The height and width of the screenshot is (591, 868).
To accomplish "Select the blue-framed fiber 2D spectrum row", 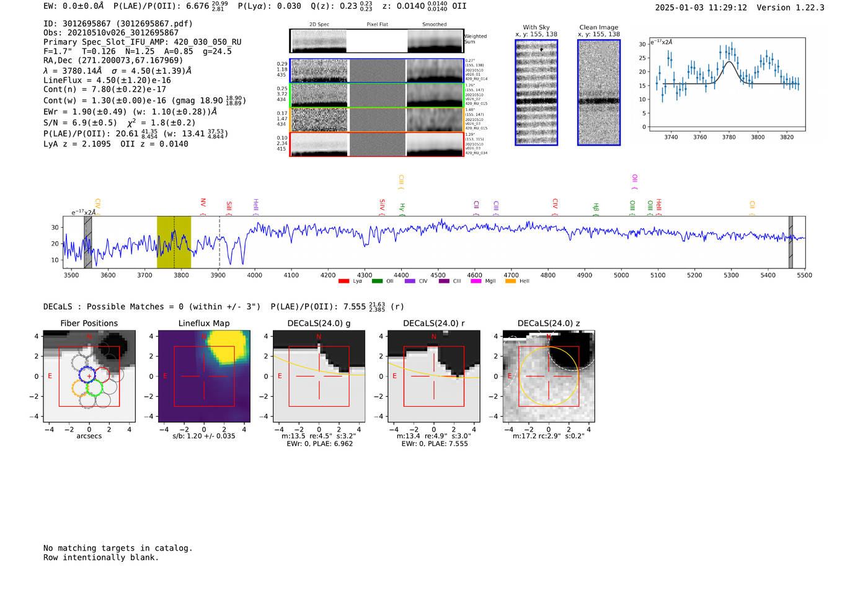I will click(x=377, y=71).
